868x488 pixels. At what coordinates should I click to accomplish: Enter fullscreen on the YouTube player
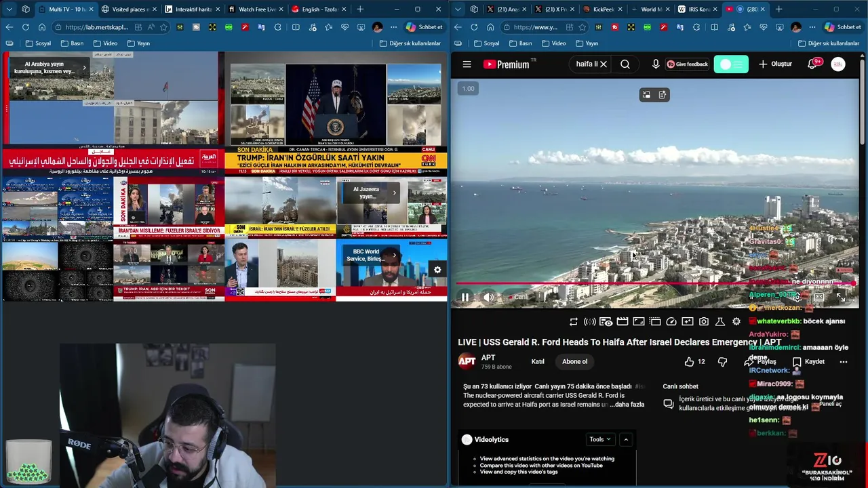click(x=841, y=297)
